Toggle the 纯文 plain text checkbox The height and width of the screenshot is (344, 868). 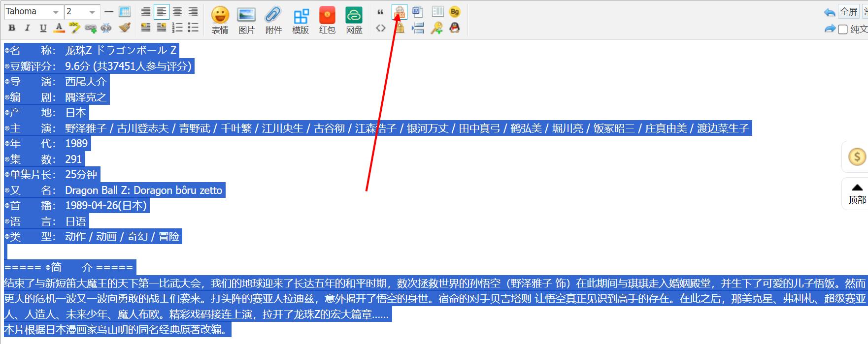(843, 29)
